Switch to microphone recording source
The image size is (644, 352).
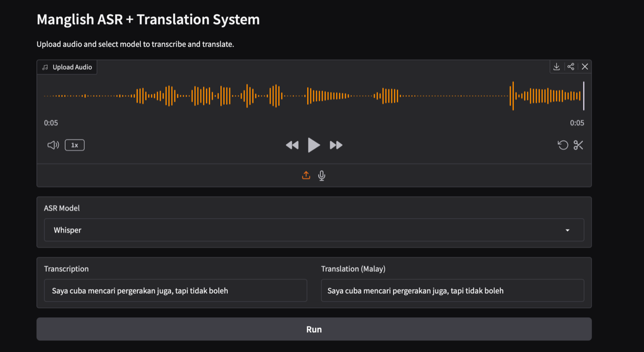322,176
